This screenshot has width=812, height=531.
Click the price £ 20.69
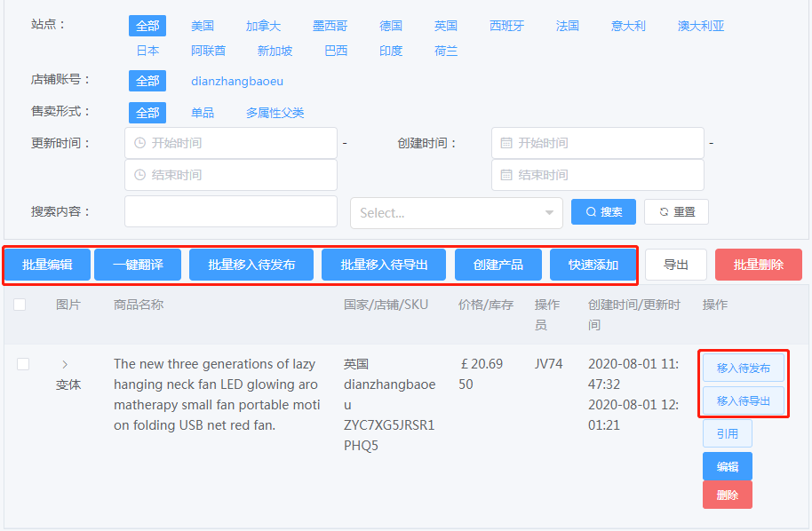(482, 364)
